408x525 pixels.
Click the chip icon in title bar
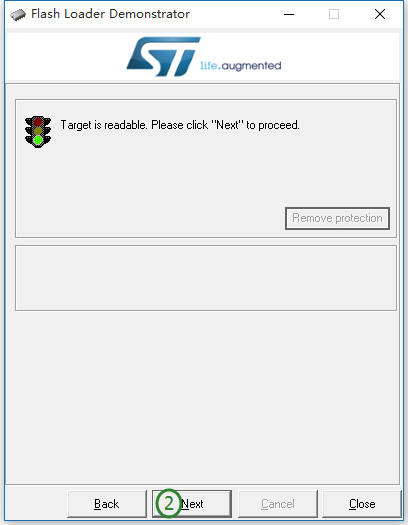(x=18, y=15)
